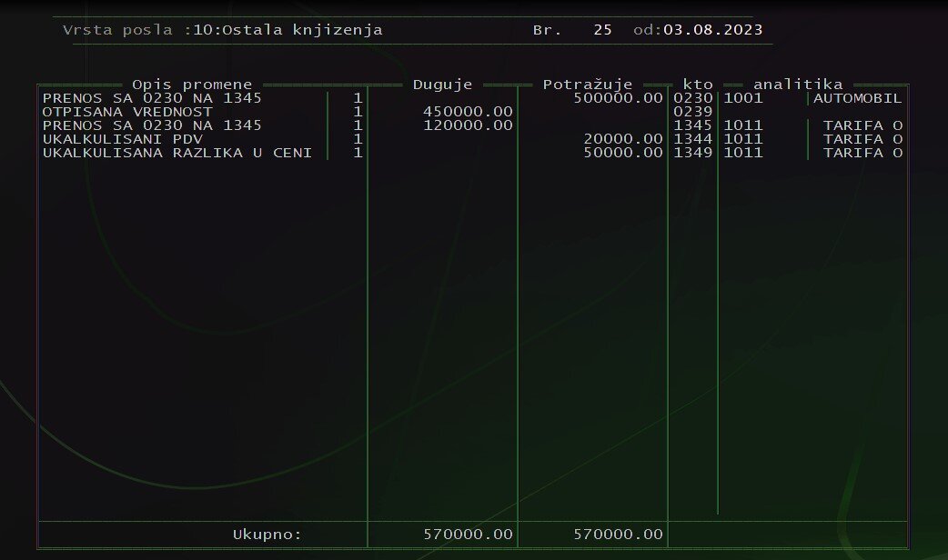Click account code 1349 in kto column
Viewport: 948px width, 560px height.
693,152
